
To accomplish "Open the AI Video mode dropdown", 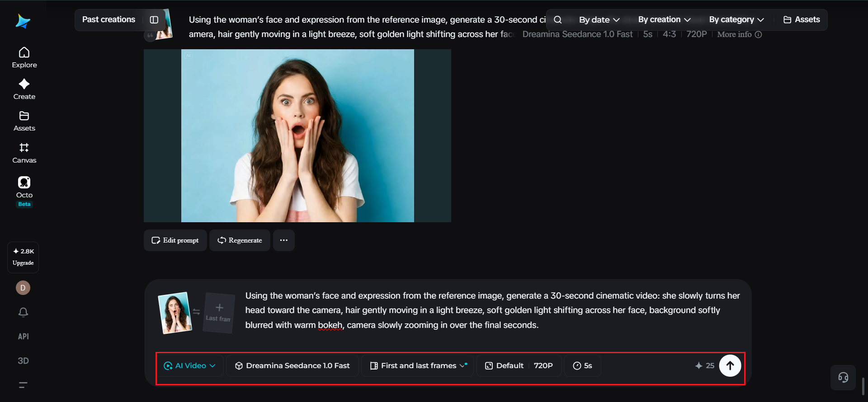I will tap(189, 366).
